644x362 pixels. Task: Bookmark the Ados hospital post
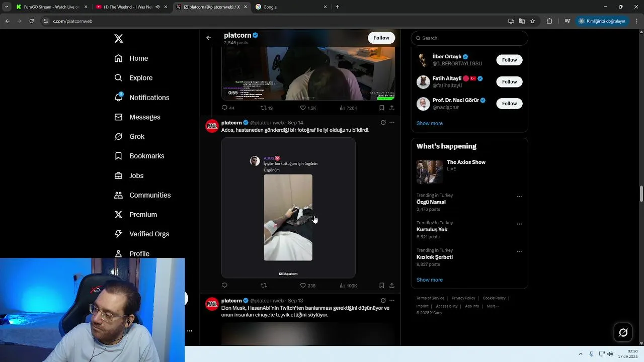tap(382, 286)
